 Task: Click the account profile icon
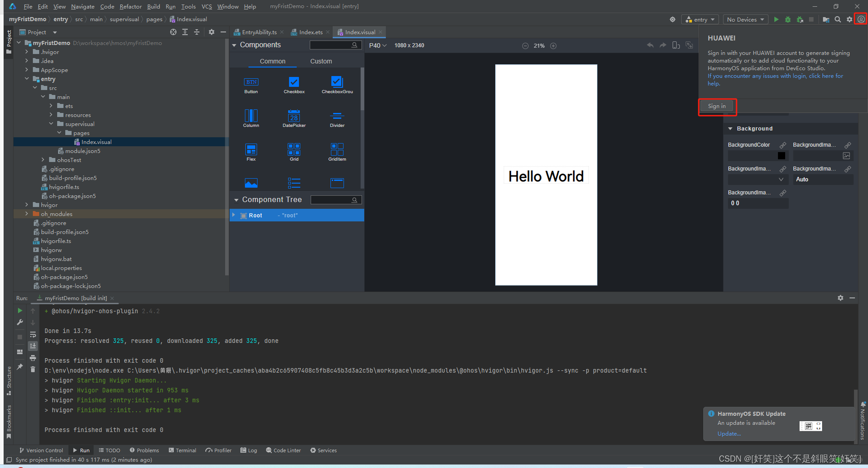click(x=861, y=19)
